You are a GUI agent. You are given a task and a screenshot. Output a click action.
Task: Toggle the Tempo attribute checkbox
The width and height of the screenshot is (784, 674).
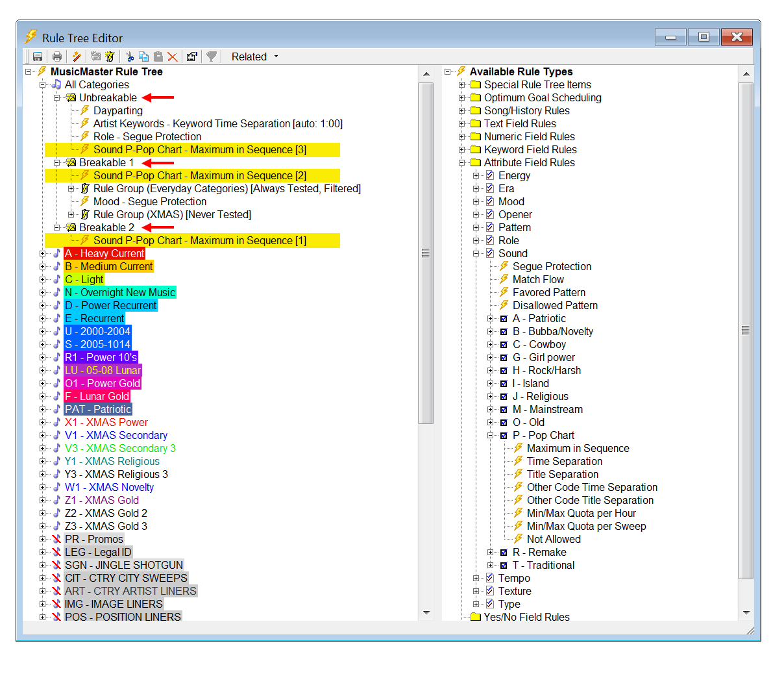490,578
